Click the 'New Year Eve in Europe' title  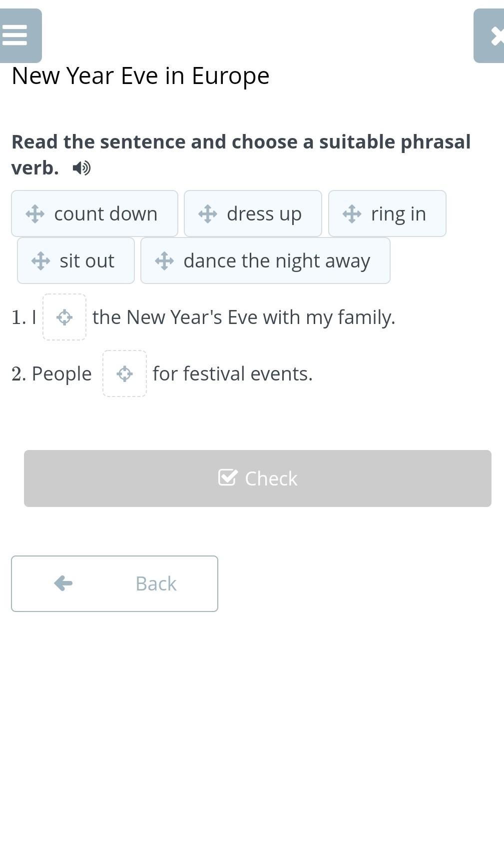point(140,76)
